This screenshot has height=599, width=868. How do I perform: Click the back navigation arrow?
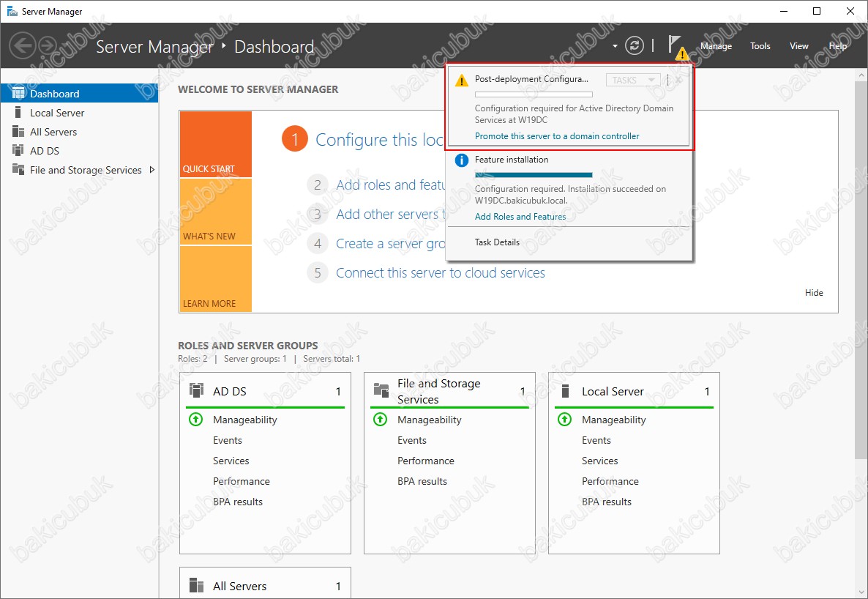23,45
